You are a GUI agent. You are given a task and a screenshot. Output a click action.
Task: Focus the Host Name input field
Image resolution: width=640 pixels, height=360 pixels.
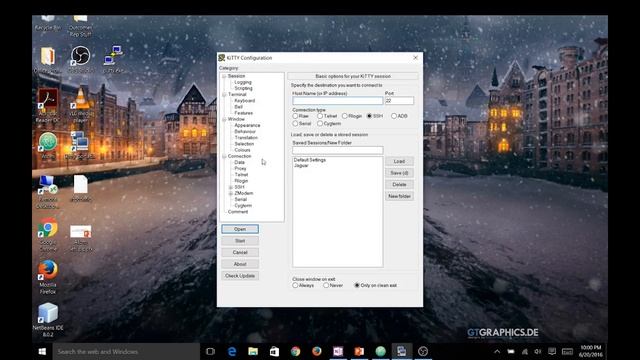click(x=338, y=101)
